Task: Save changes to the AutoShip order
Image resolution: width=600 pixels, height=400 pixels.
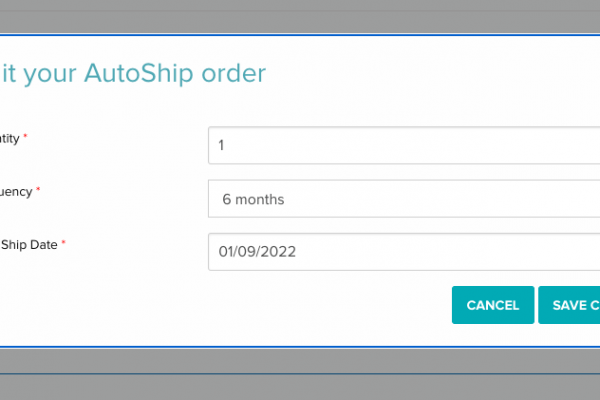Action: (x=570, y=305)
